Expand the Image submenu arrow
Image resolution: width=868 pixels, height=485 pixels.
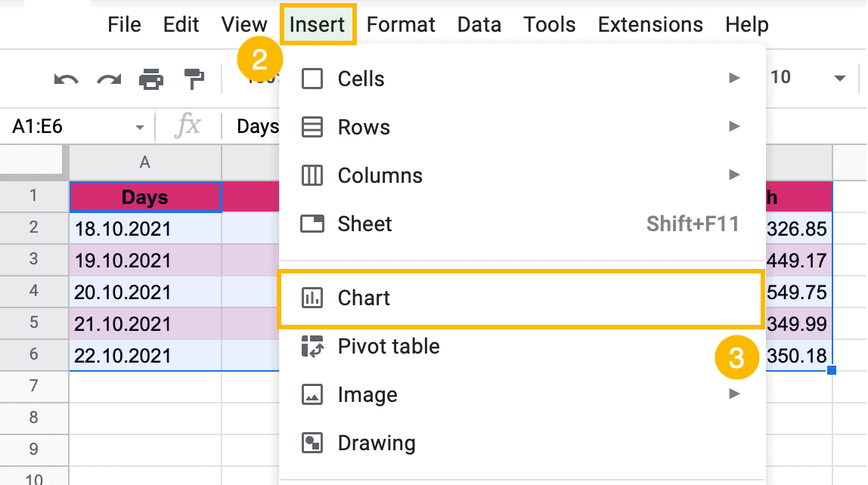[x=735, y=394]
